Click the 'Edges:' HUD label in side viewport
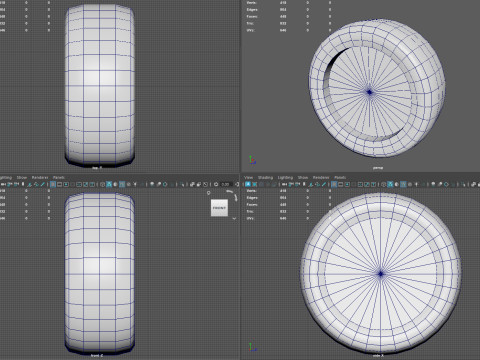Viewport: 480px width, 360px height. (x=252, y=198)
